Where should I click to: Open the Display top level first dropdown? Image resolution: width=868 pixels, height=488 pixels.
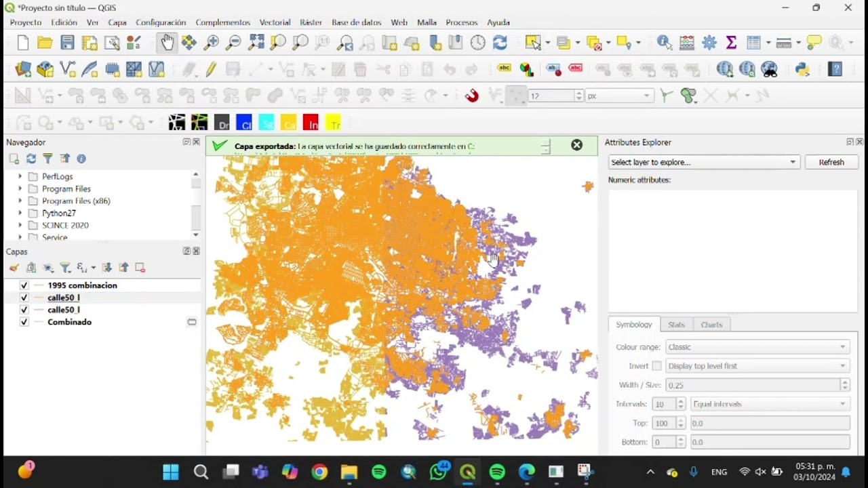click(757, 366)
